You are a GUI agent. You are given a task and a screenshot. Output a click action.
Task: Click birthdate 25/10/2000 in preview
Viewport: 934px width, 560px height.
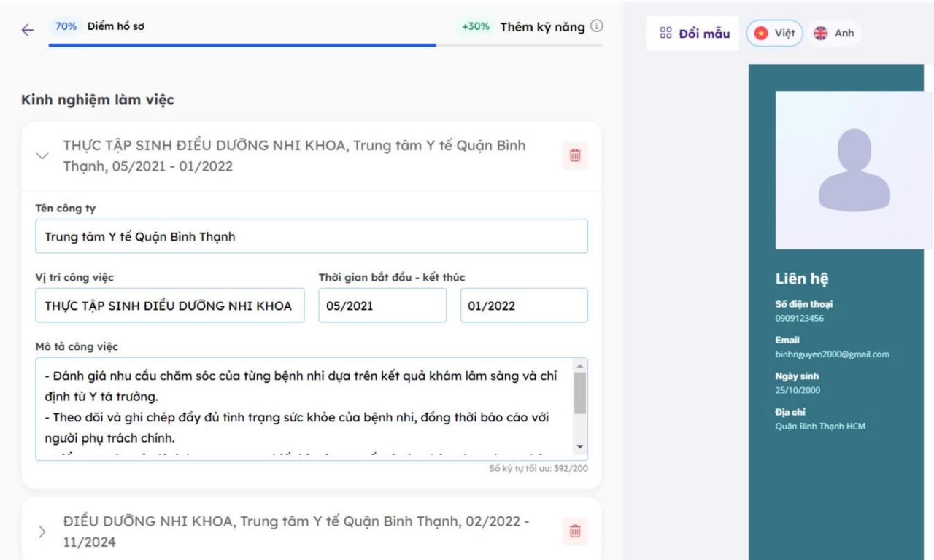(798, 390)
